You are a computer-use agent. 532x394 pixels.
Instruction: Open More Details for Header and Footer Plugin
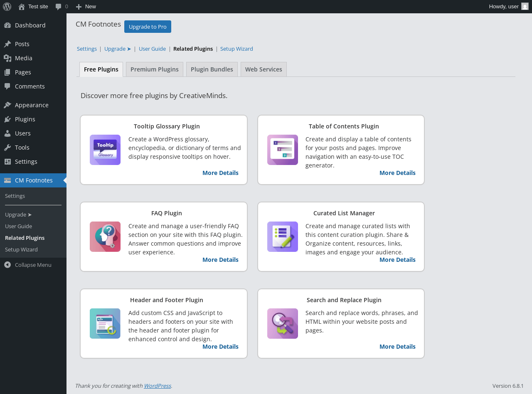pyautogui.click(x=220, y=347)
